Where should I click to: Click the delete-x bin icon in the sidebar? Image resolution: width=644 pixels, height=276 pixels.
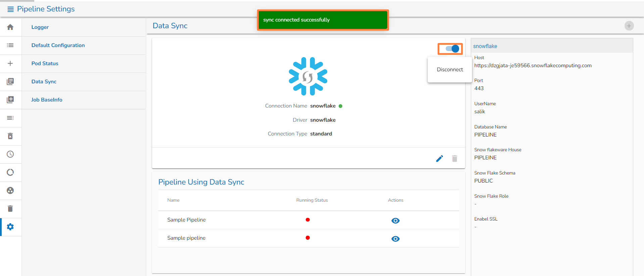click(10, 136)
